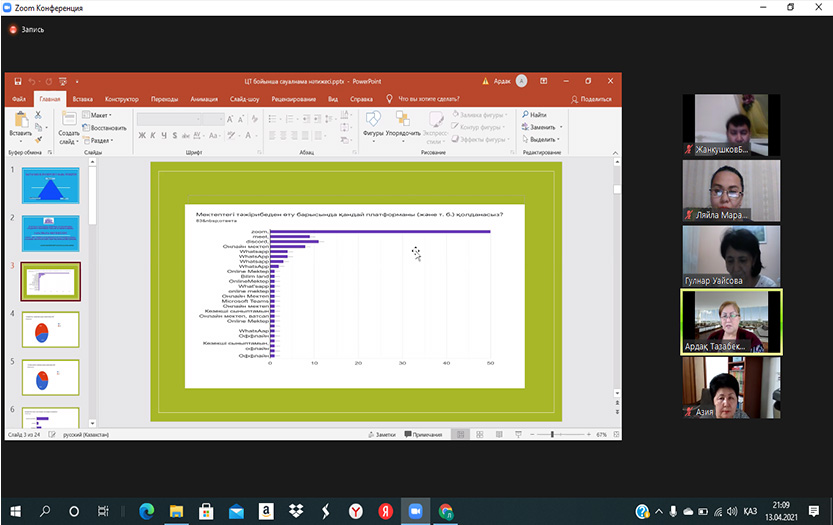833x525 pixels.
Task: Click the Создать слайд (New Slide) icon
Action: click(68, 119)
